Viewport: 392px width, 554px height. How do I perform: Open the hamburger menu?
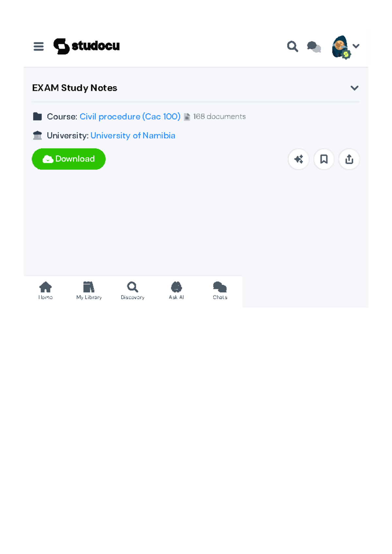[39, 46]
